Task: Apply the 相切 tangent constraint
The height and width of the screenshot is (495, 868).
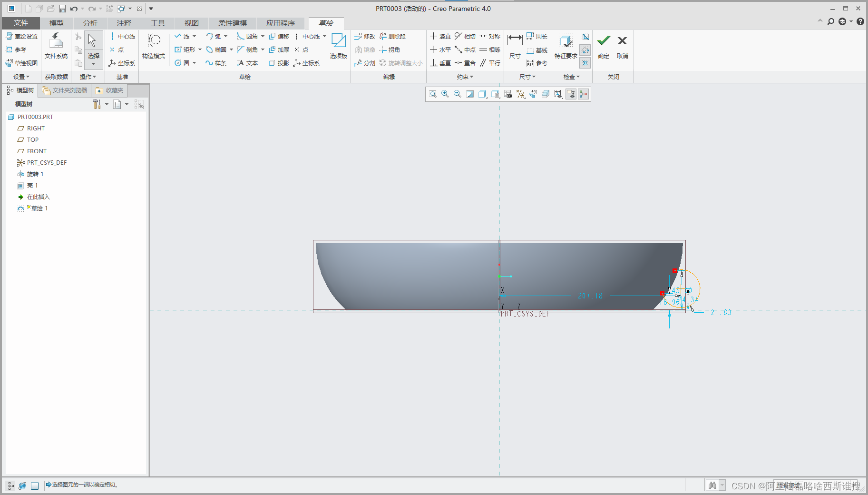Action: click(465, 36)
